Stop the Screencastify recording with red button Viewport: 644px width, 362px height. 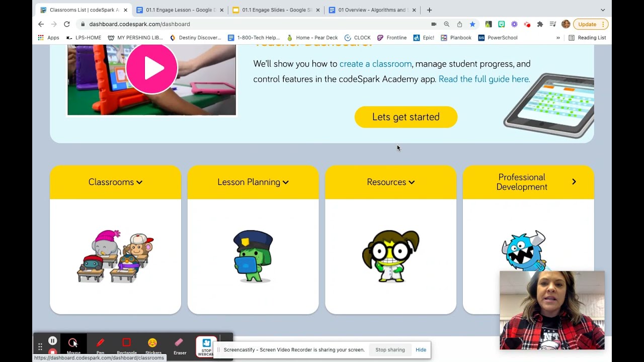click(52, 352)
